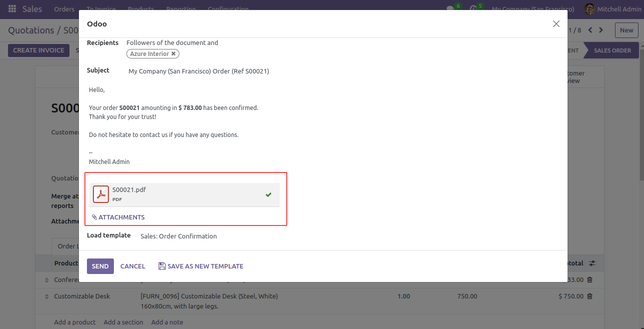This screenshot has height=329, width=644.
Task: Click the Customizable Desk product cell
Action: [x=82, y=296]
